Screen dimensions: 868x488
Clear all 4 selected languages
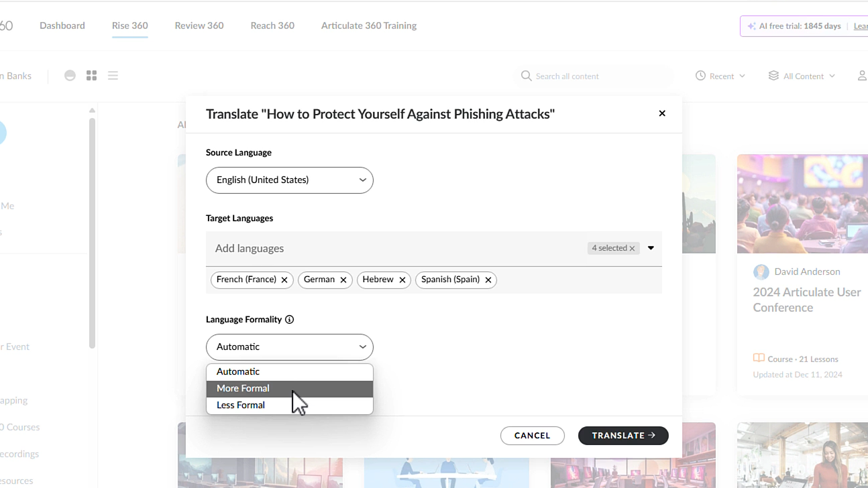(x=632, y=249)
